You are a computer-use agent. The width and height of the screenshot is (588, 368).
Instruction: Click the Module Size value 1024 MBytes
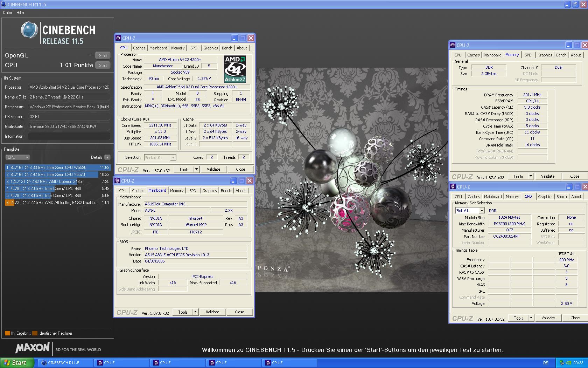coord(509,217)
